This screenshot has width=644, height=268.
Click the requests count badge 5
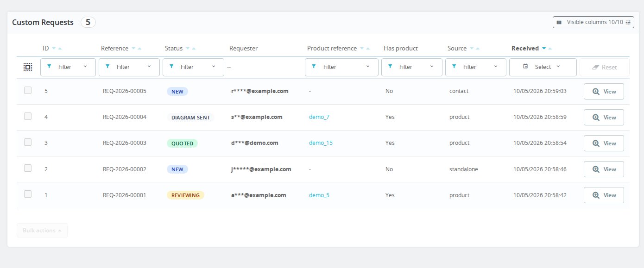(88, 22)
